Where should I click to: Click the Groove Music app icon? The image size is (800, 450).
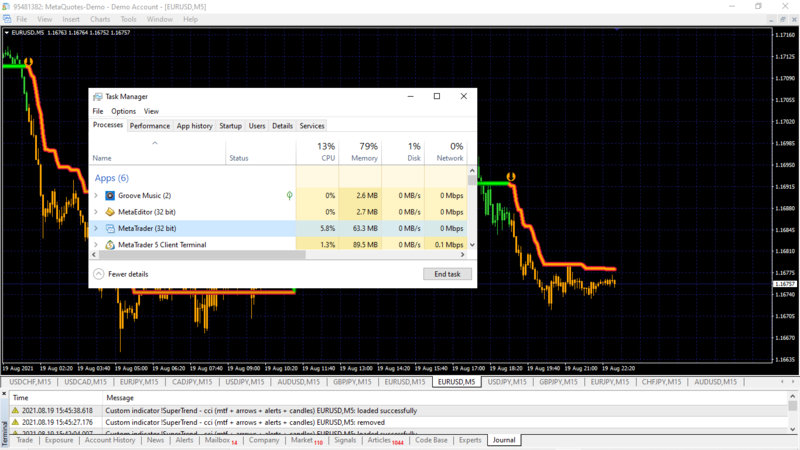(110, 195)
